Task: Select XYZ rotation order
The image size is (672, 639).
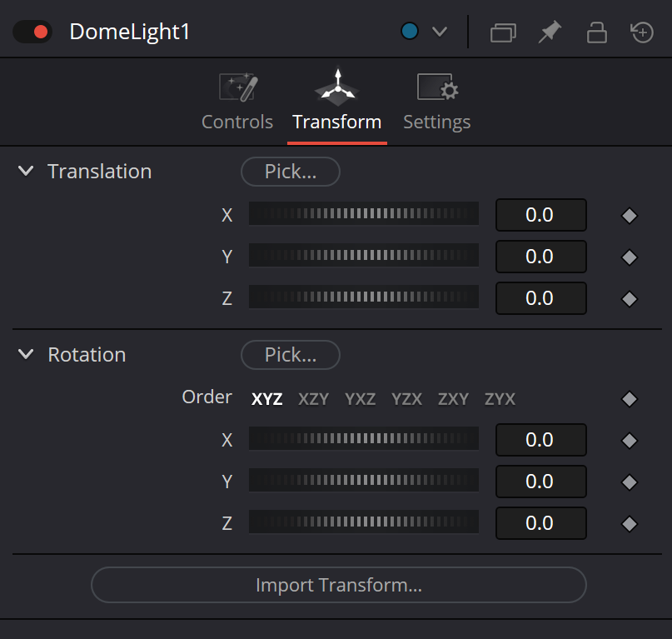Action: (x=267, y=399)
